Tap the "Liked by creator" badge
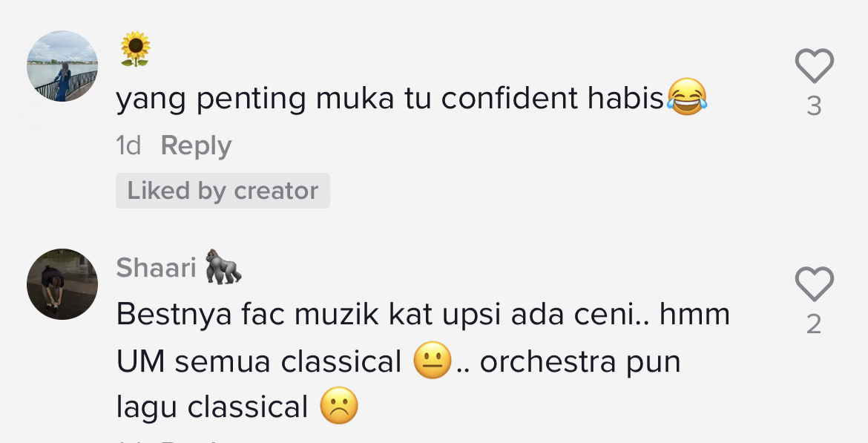868x443 pixels. [223, 191]
